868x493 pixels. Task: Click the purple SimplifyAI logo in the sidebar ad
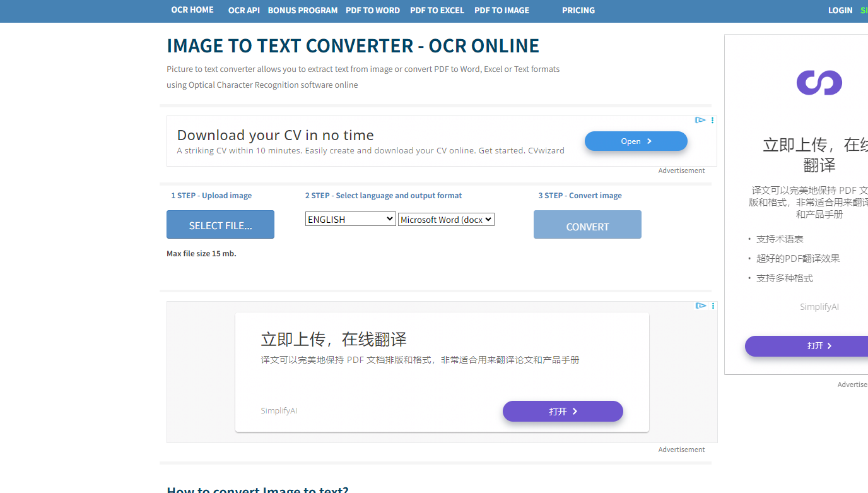click(x=819, y=83)
